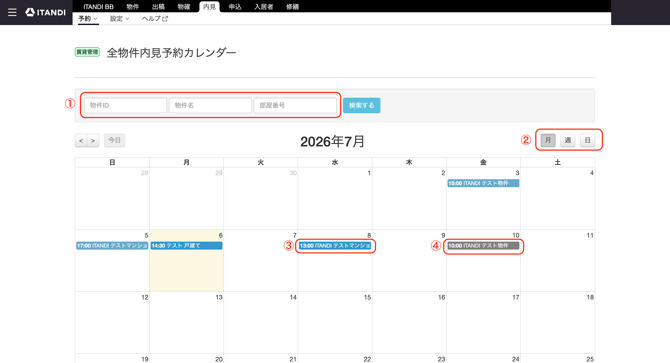Open the gray 10:00 ITANDI テスト物件 event

(x=483, y=246)
